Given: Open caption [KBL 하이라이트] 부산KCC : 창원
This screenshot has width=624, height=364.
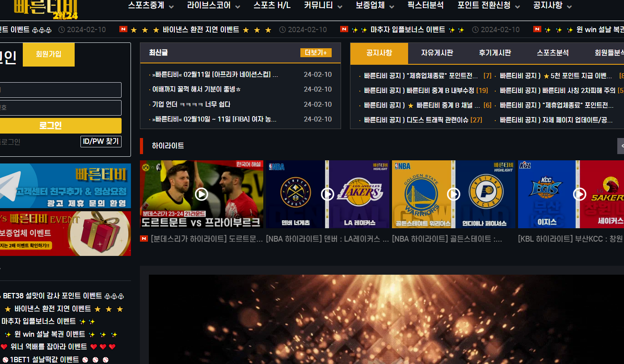Looking at the screenshot, I should point(570,239).
